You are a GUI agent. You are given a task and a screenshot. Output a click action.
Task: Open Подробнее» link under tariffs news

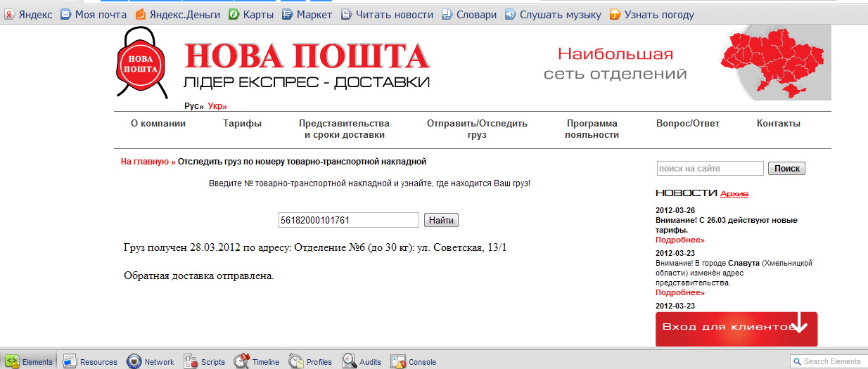point(680,240)
